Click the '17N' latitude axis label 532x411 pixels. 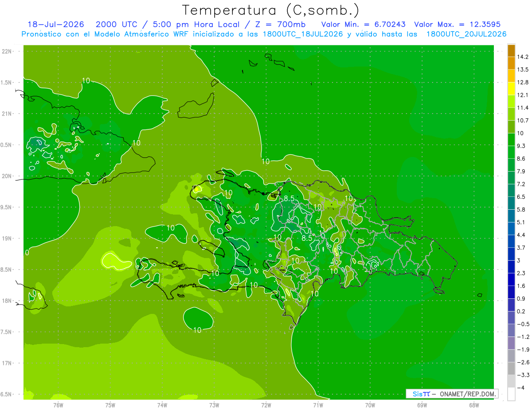(7, 363)
